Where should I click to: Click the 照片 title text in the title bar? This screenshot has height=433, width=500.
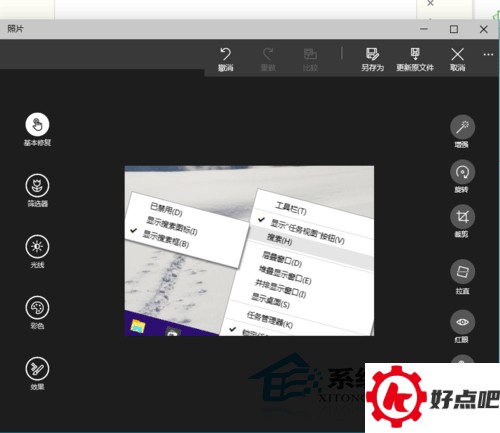(x=15, y=29)
